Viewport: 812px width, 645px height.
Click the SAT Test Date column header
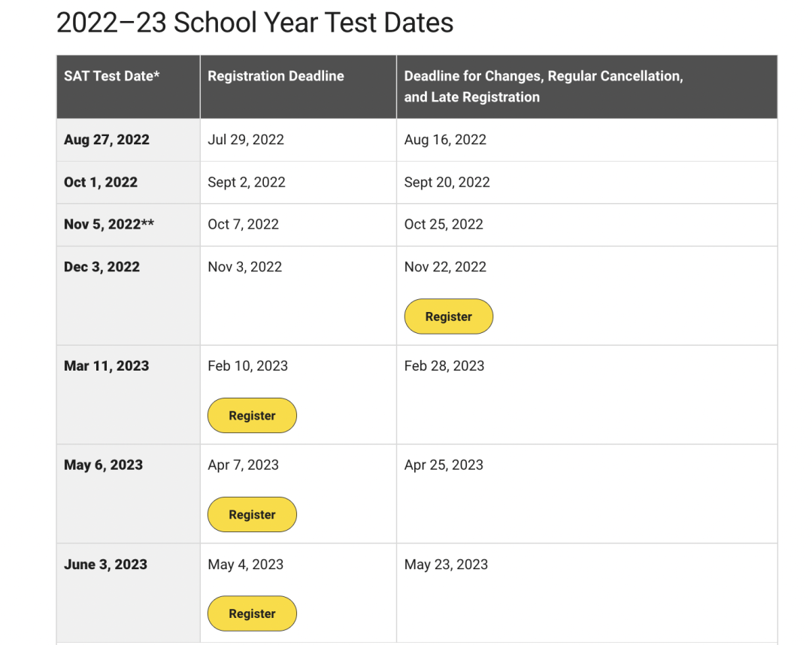click(x=129, y=87)
